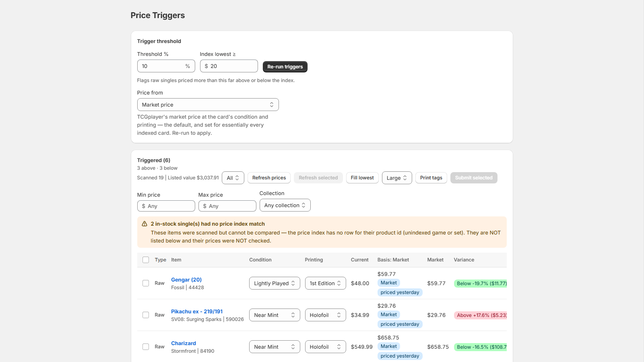Click the Basis: Market column header
Image resolution: width=644 pixels, height=362 pixels.
[x=393, y=260]
